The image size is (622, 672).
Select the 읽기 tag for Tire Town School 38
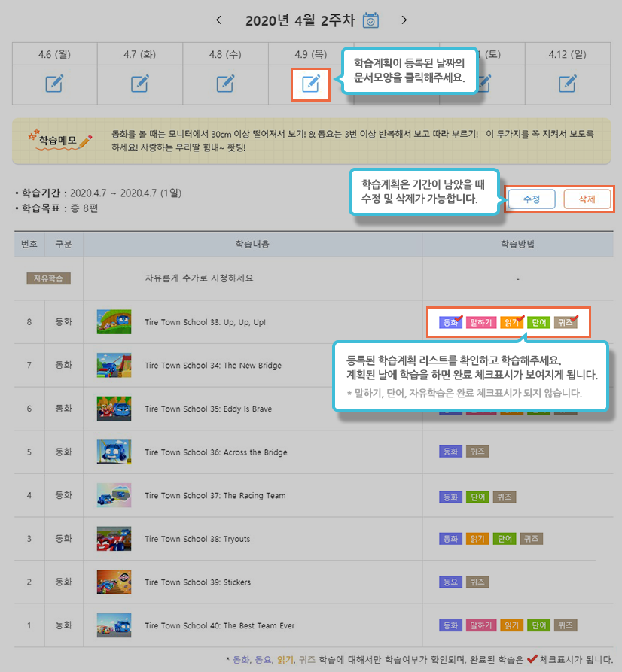click(477, 539)
